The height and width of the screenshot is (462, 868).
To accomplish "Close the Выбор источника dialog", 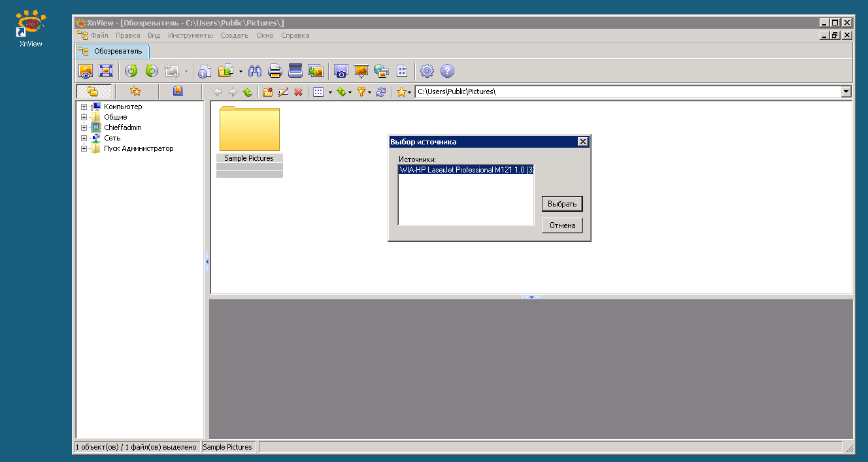I will tap(583, 142).
